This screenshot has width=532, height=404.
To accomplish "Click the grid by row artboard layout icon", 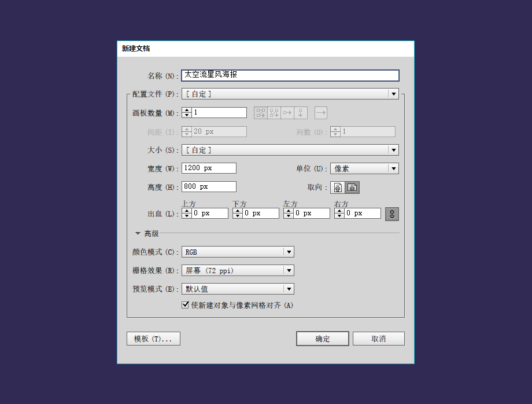I will tap(261, 113).
